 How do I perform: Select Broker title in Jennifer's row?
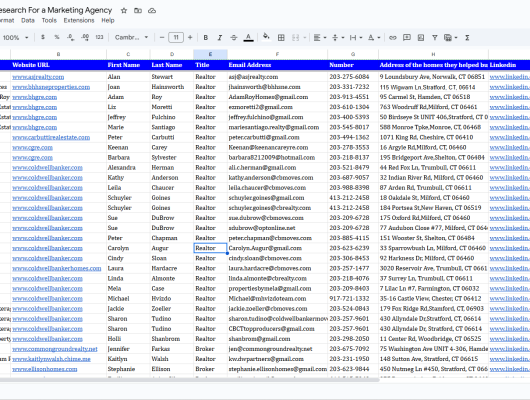click(x=210, y=349)
